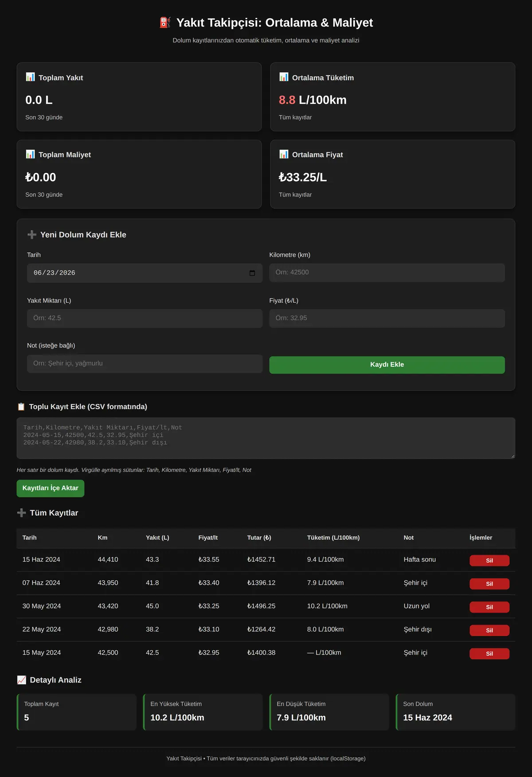The width and height of the screenshot is (532, 777).
Task: Click the CSV bulk entry text area
Action: [x=266, y=438]
